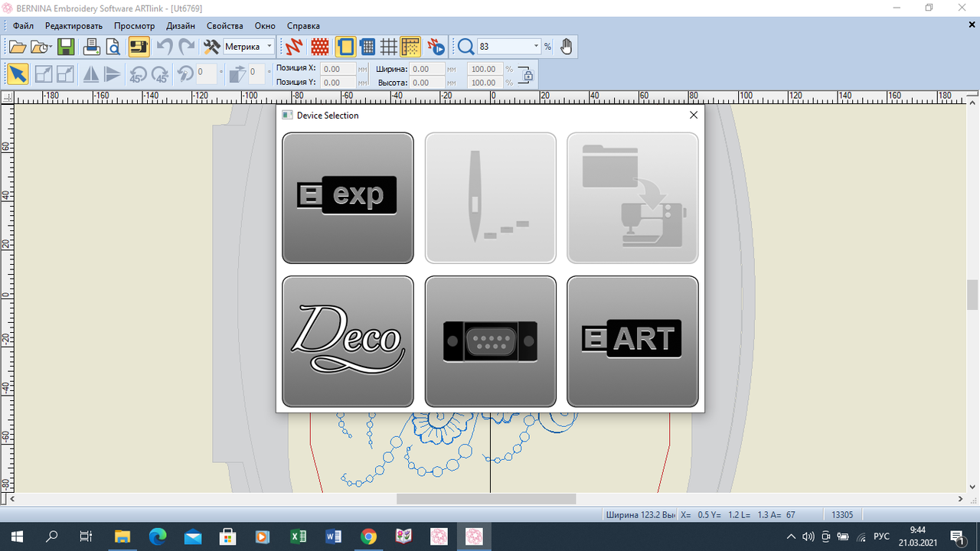Image resolution: width=980 pixels, height=551 pixels.
Task: Pick the ART format device
Action: [632, 341]
